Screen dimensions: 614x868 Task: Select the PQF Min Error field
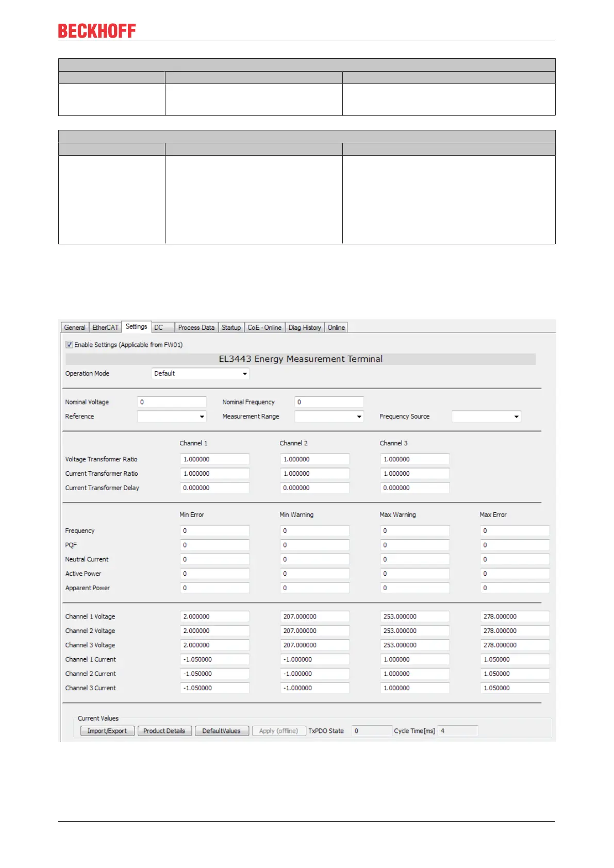(x=215, y=545)
